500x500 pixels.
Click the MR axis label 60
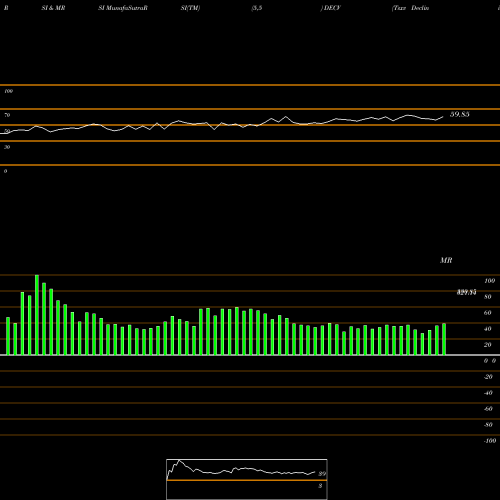pos(488,313)
